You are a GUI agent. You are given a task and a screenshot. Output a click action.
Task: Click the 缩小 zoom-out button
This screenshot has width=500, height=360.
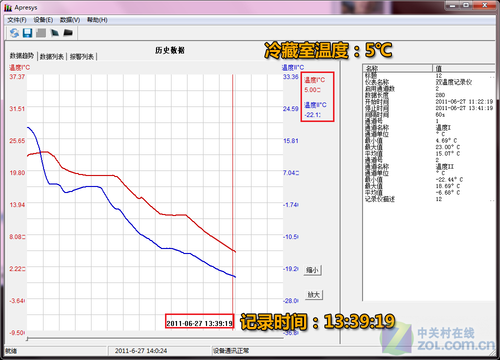pyautogui.click(x=312, y=270)
